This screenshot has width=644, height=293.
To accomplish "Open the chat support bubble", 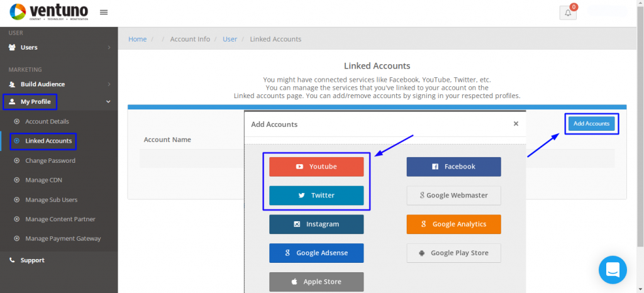I will click(613, 270).
